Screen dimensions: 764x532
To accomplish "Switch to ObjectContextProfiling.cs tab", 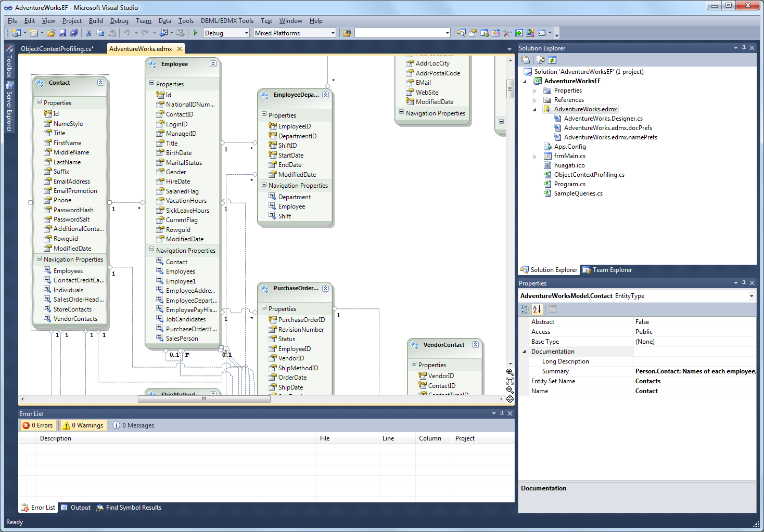I will coord(57,49).
